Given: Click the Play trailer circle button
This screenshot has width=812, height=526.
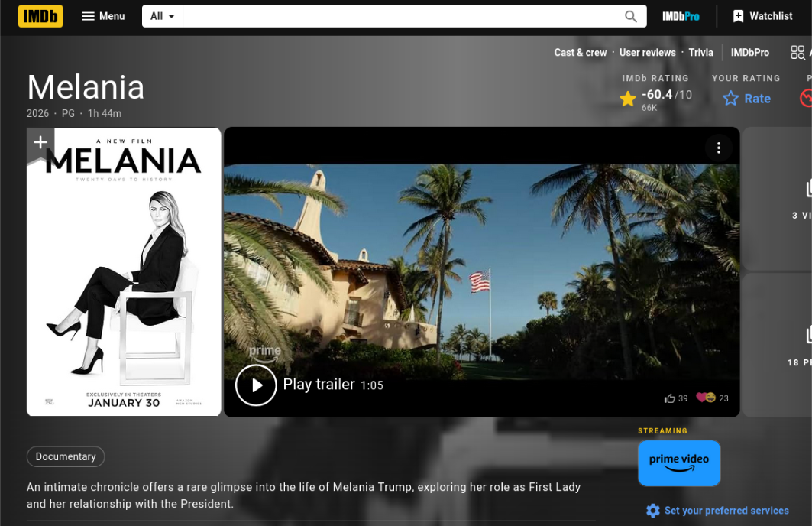Looking at the screenshot, I should click(256, 385).
